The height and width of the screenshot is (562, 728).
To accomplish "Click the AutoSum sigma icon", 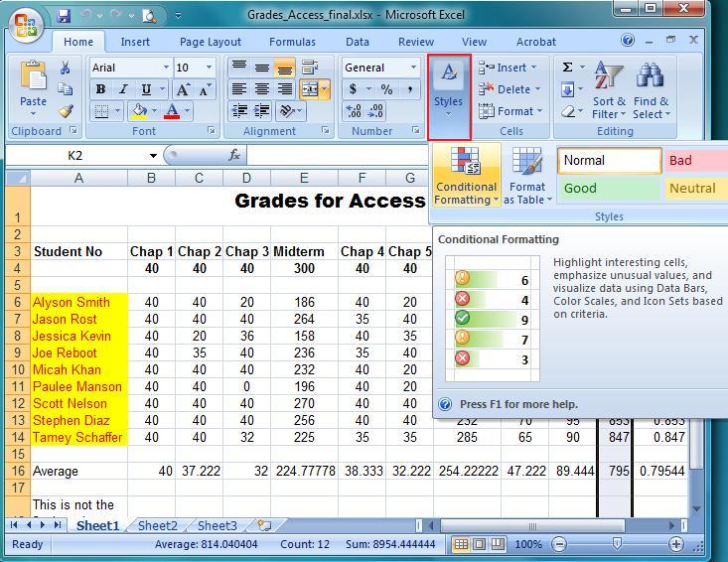I will coord(567,68).
